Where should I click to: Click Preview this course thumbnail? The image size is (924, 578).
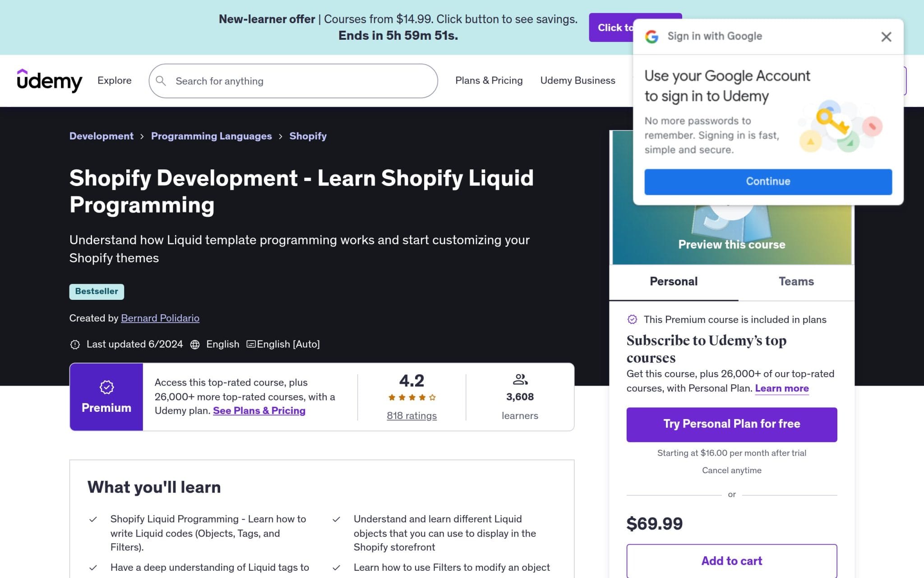click(x=732, y=235)
